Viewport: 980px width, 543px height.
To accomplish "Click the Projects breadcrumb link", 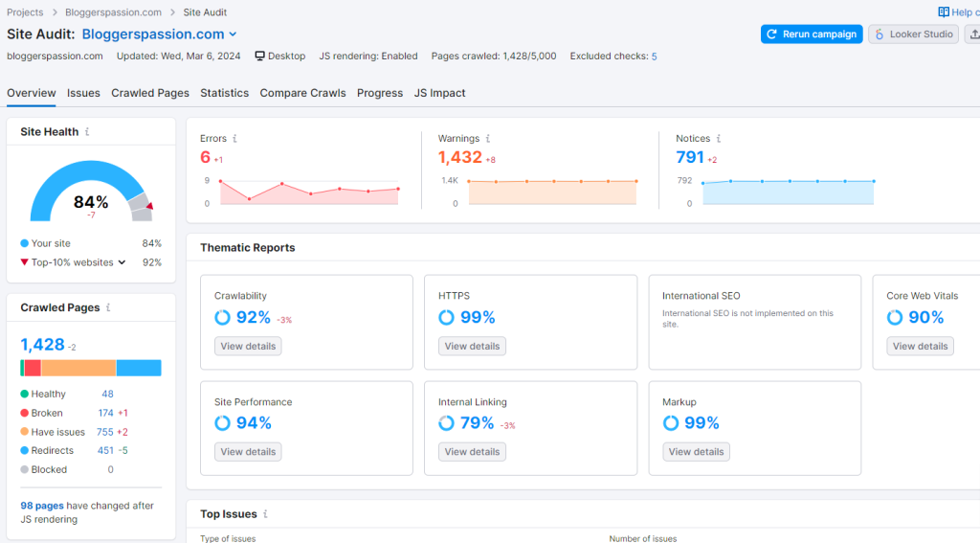I will click(25, 12).
